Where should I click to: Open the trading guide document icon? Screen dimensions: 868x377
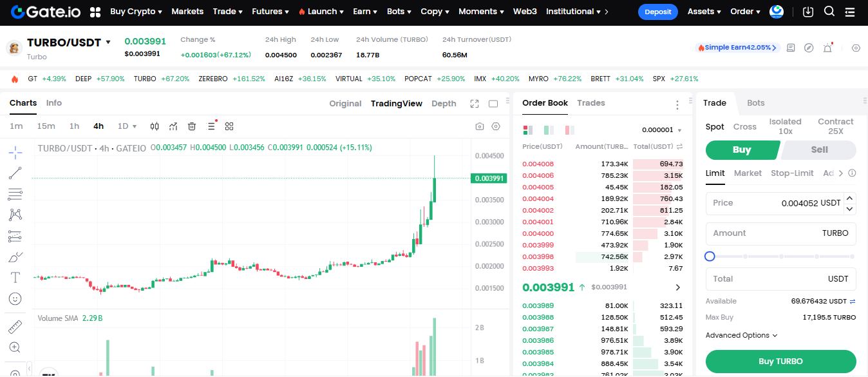tap(791, 48)
